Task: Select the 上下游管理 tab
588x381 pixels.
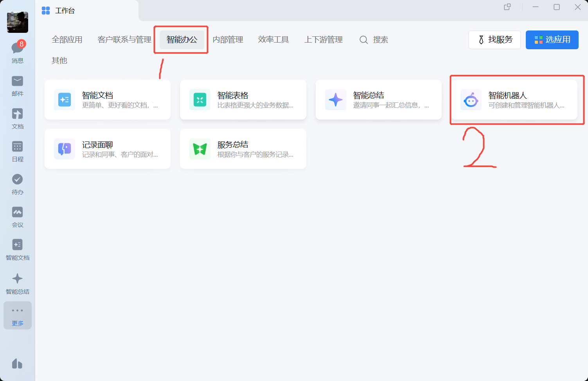Action: point(324,39)
